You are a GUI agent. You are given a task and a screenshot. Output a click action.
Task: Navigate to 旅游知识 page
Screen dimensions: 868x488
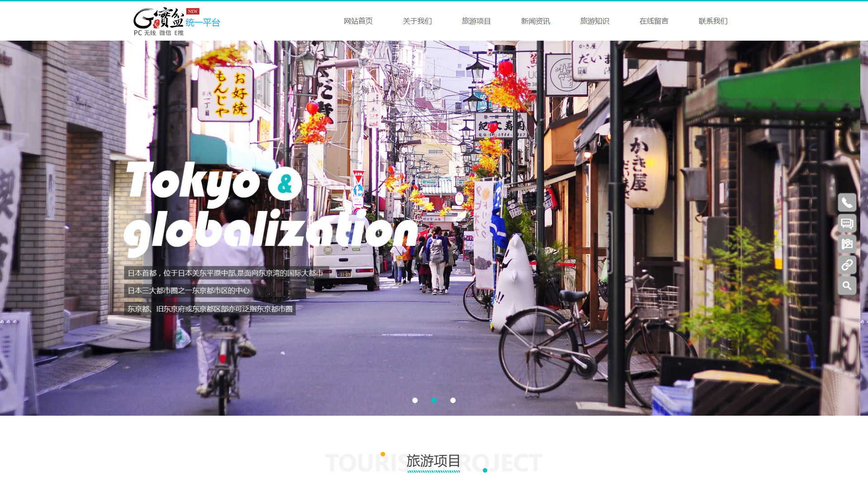tap(595, 21)
